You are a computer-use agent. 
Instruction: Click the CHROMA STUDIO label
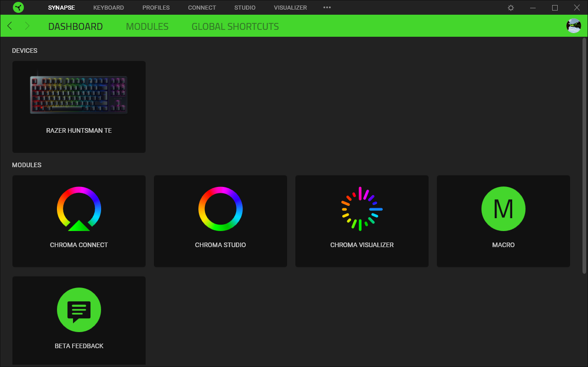[220, 245]
